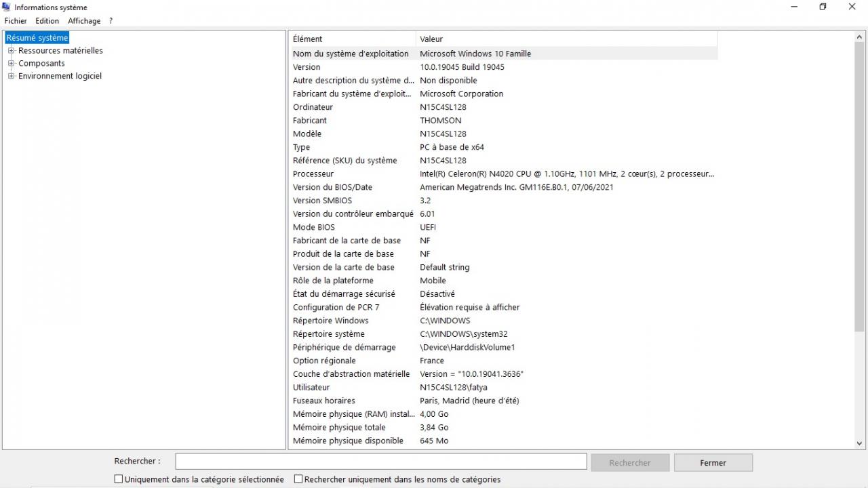The image size is (868, 488).
Task: Select the Nom du système d'exploitation row
Action: [503, 54]
